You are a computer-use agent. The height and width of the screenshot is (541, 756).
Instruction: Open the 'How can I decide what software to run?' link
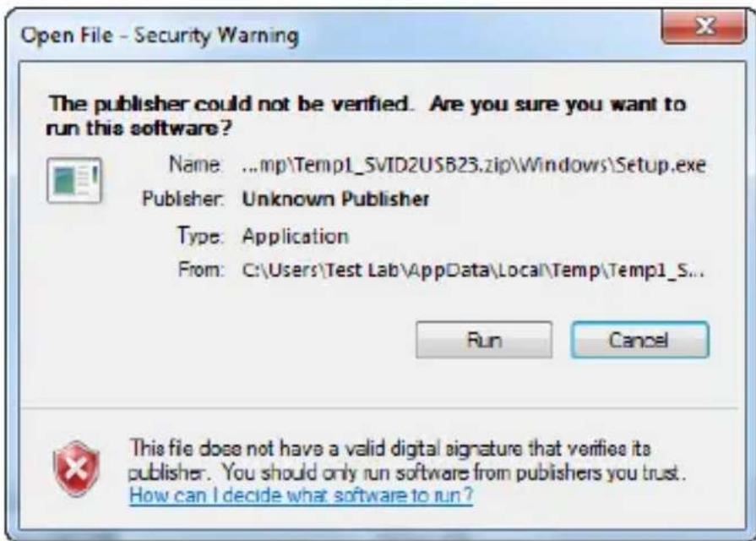[x=302, y=495]
